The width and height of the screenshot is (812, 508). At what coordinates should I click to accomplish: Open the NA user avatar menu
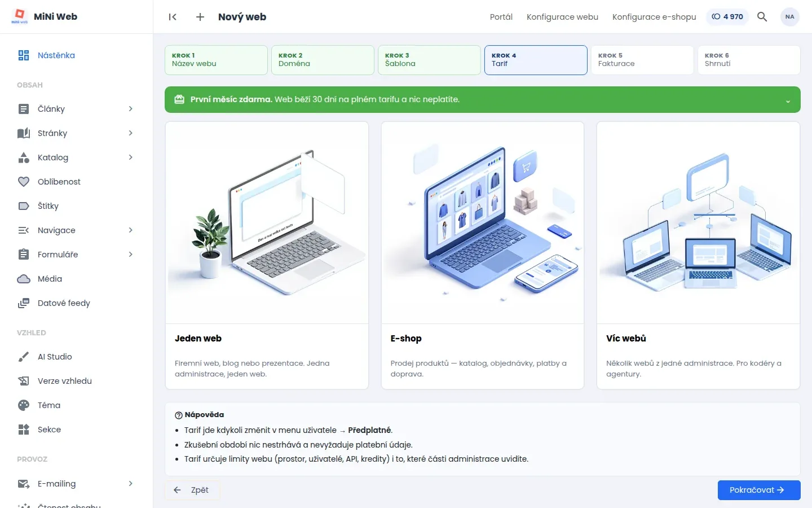(789, 17)
